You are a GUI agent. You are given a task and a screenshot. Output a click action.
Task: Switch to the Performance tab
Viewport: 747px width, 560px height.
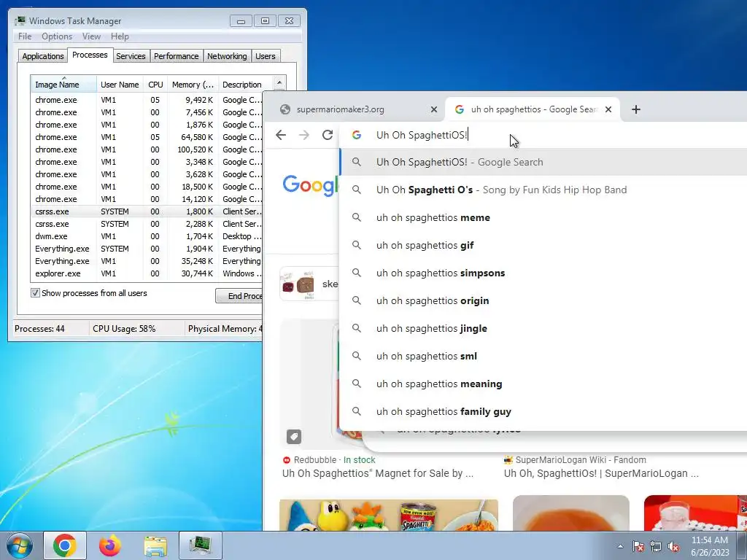(x=177, y=56)
